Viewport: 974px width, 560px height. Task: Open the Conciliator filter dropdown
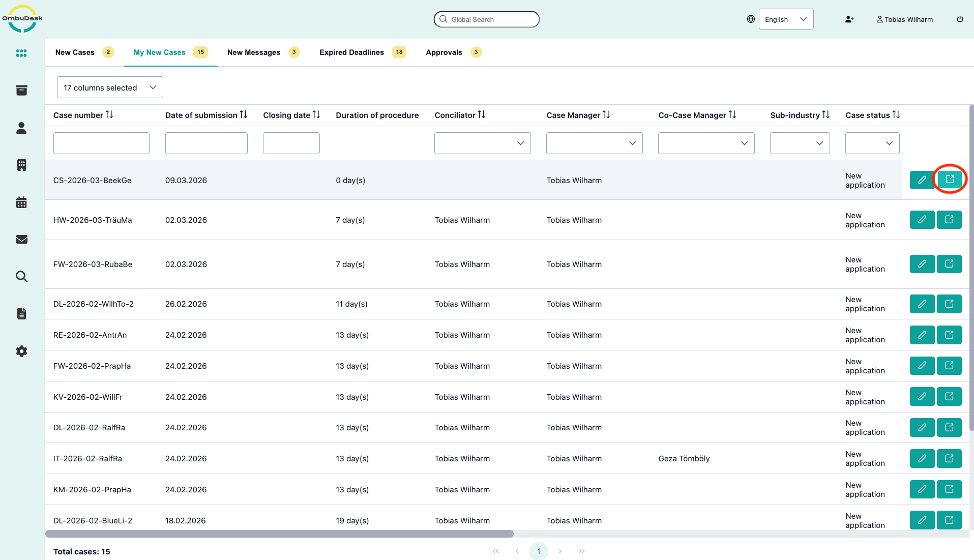click(482, 143)
